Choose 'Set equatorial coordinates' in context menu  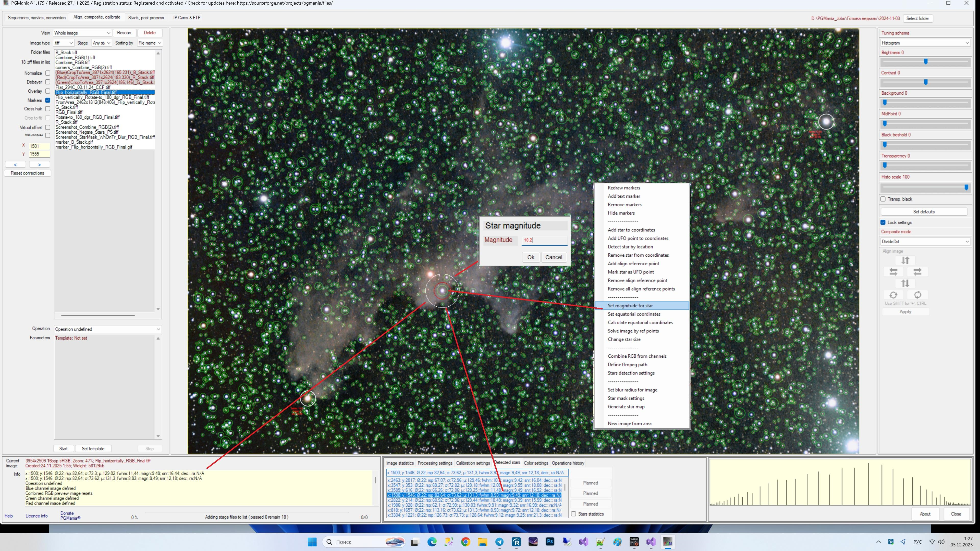(x=634, y=314)
